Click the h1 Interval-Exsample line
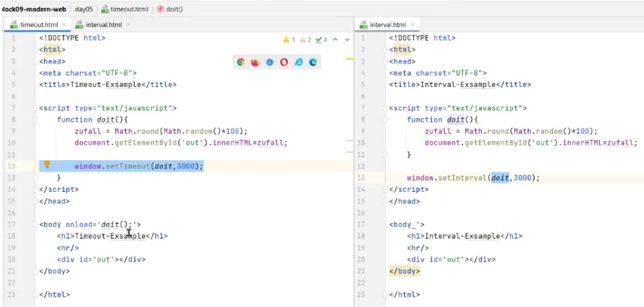The image size is (644, 307). pyautogui.click(x=464, y=236)
